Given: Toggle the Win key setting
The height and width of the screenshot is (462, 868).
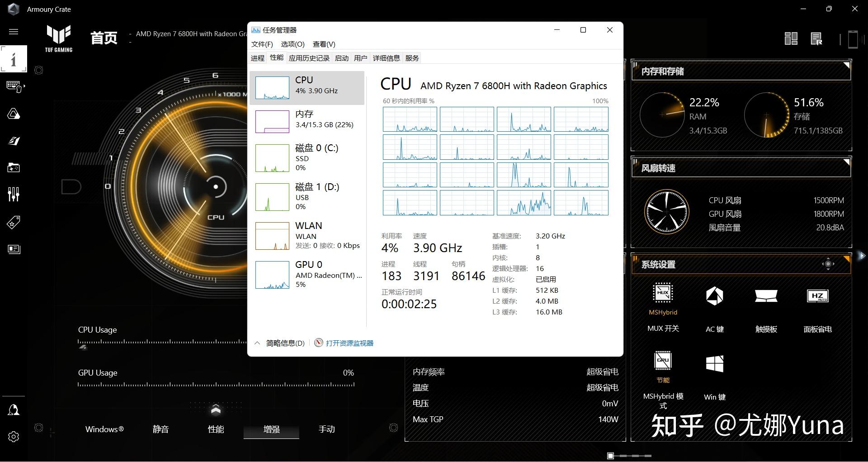Looking at the screenshot, I should (x=714, y=364).
